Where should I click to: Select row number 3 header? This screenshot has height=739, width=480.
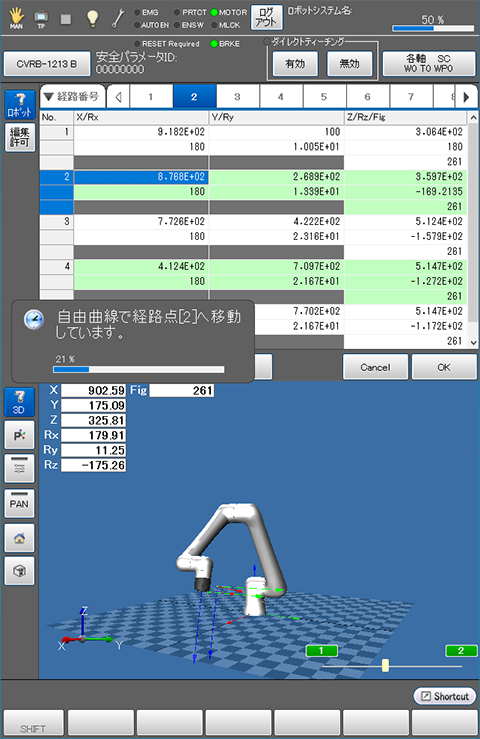click(x=57, y=222)
